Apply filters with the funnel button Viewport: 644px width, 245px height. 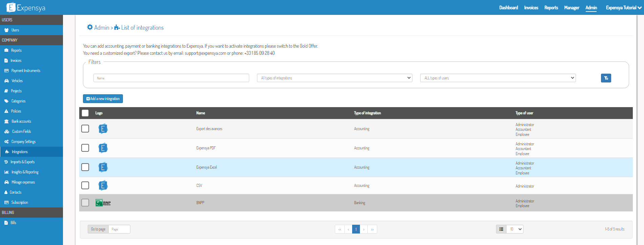(606, 78)
